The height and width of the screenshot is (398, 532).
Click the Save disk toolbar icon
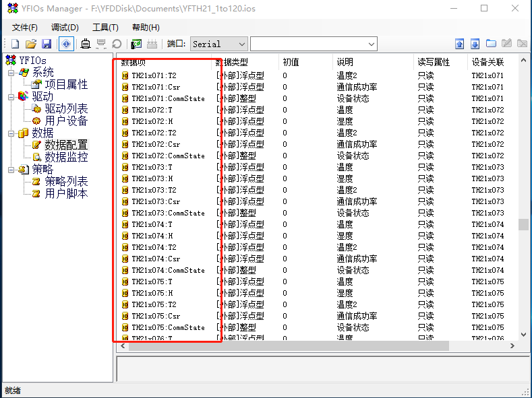[x=47, y=44]
